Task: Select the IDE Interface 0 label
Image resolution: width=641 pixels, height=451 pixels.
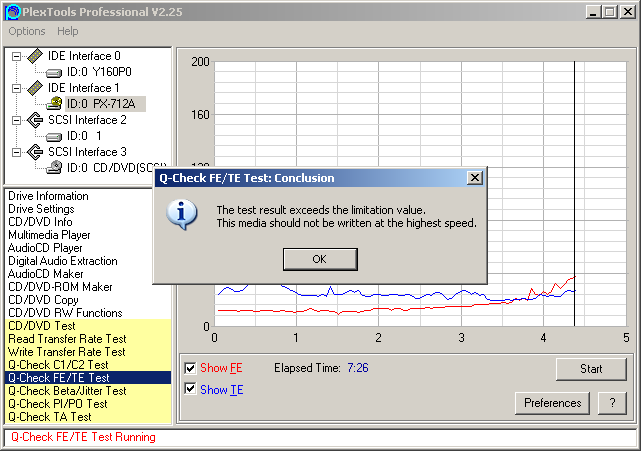Action: click(84, 56)
